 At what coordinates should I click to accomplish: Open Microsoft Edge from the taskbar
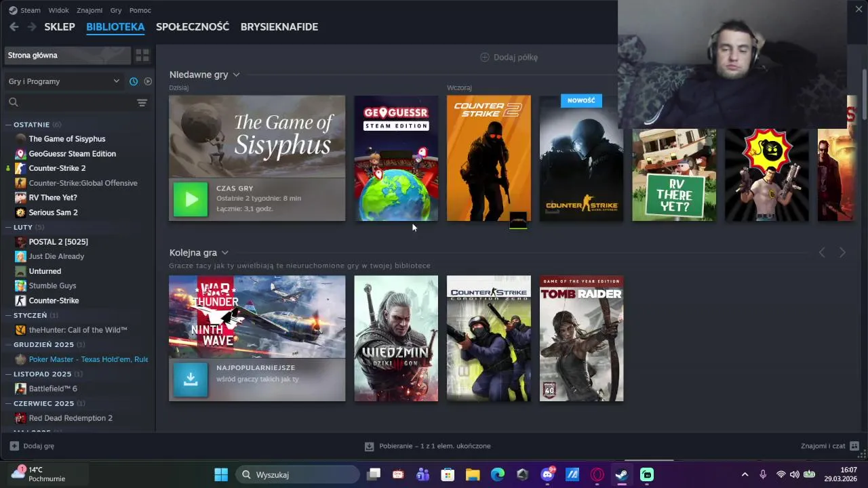click(x=498, y=474)
